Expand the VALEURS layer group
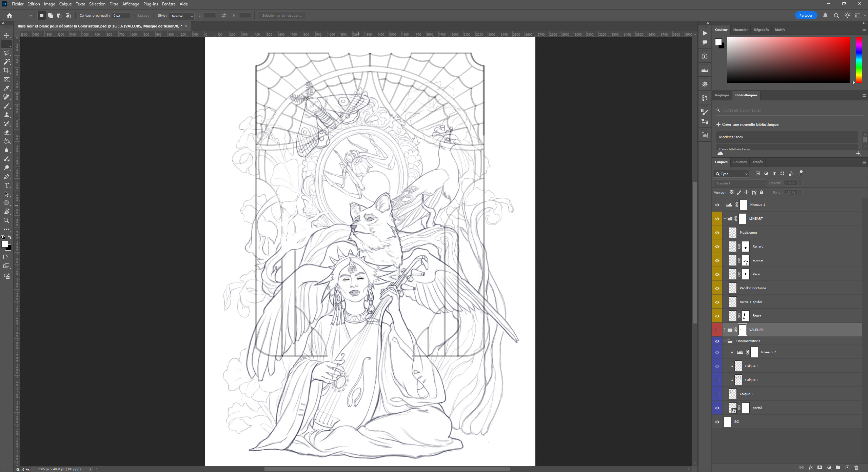Screen dimensions: 868x472 [x=725, y=330]
